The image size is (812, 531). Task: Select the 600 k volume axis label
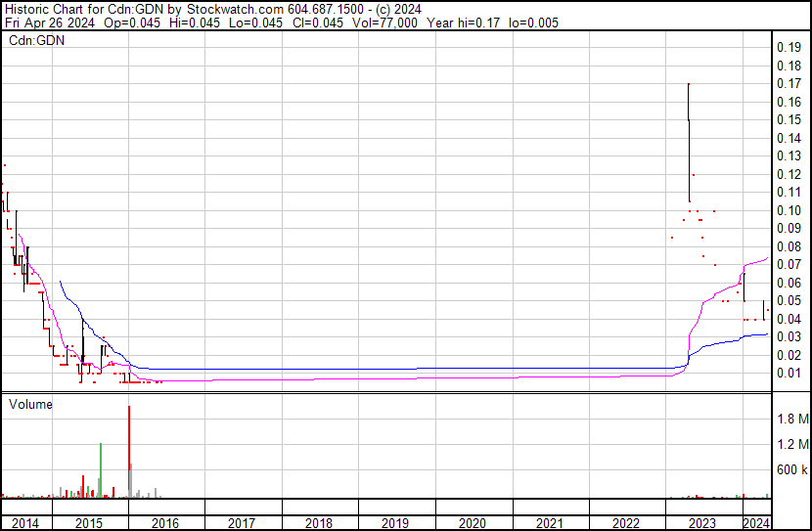click(791, 469)
